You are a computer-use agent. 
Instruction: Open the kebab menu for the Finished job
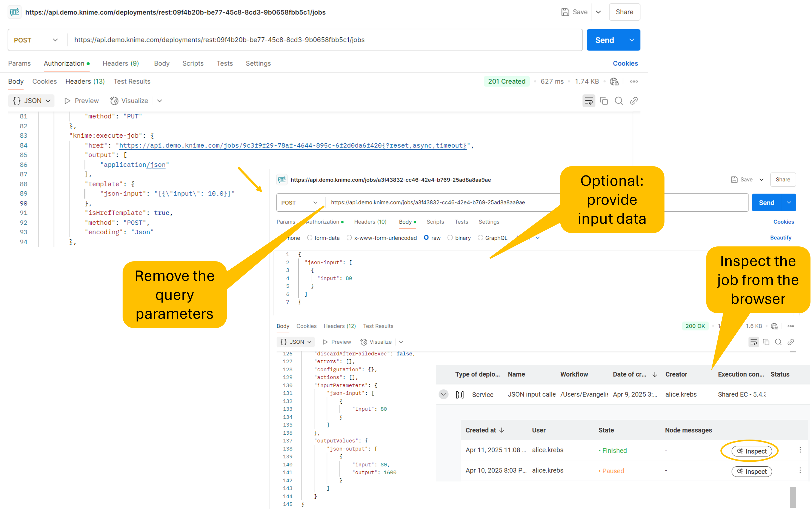tap(800, 450)
